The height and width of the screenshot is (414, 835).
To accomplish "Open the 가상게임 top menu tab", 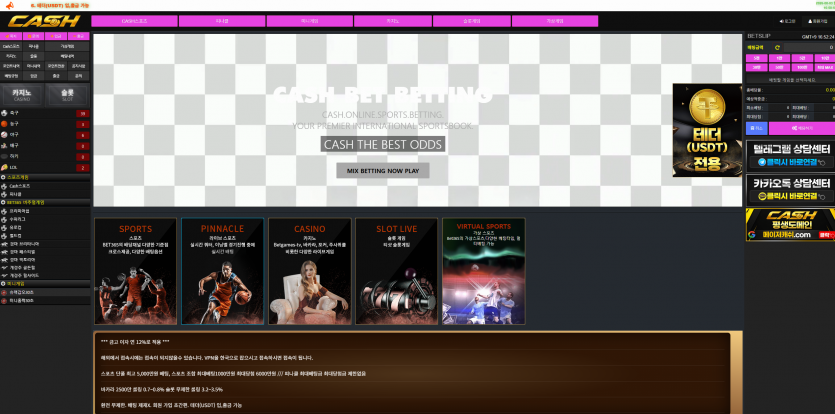I will tap(555, 21).
